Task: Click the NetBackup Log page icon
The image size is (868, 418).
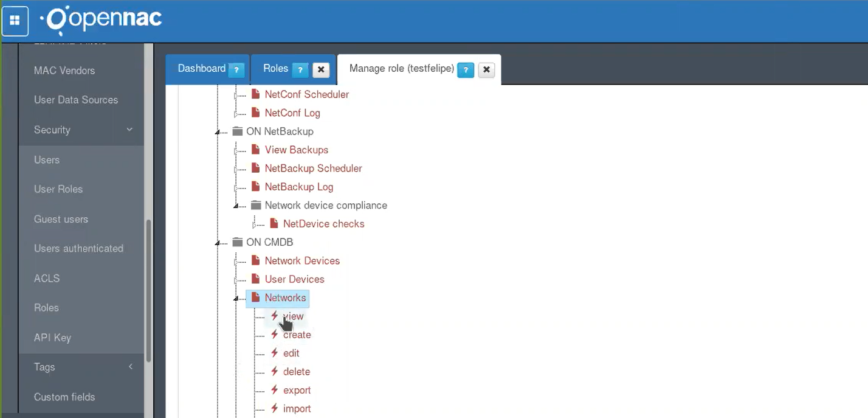Action: point(256,187)
